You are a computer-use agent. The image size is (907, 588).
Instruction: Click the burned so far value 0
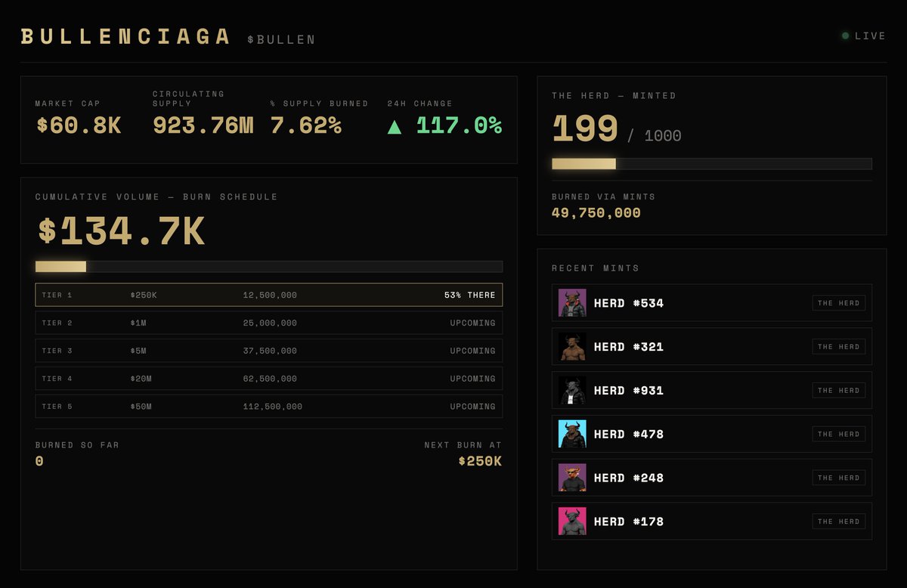tap(39, 461)
